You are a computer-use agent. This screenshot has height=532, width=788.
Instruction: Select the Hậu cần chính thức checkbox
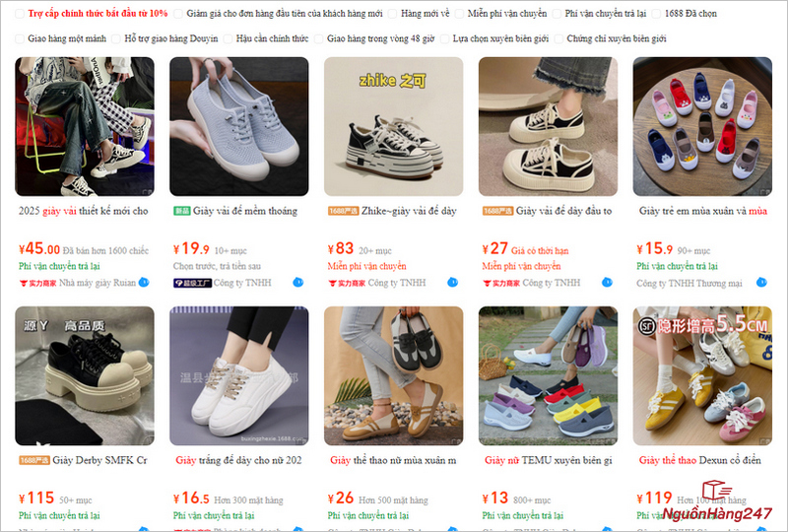228,38
